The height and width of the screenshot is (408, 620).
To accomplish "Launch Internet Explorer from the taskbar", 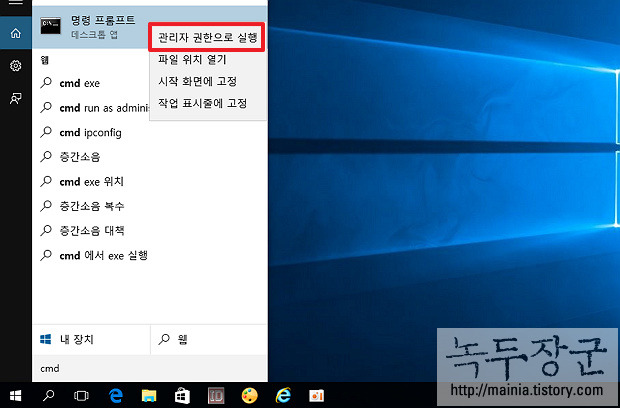I will point(283,395).
